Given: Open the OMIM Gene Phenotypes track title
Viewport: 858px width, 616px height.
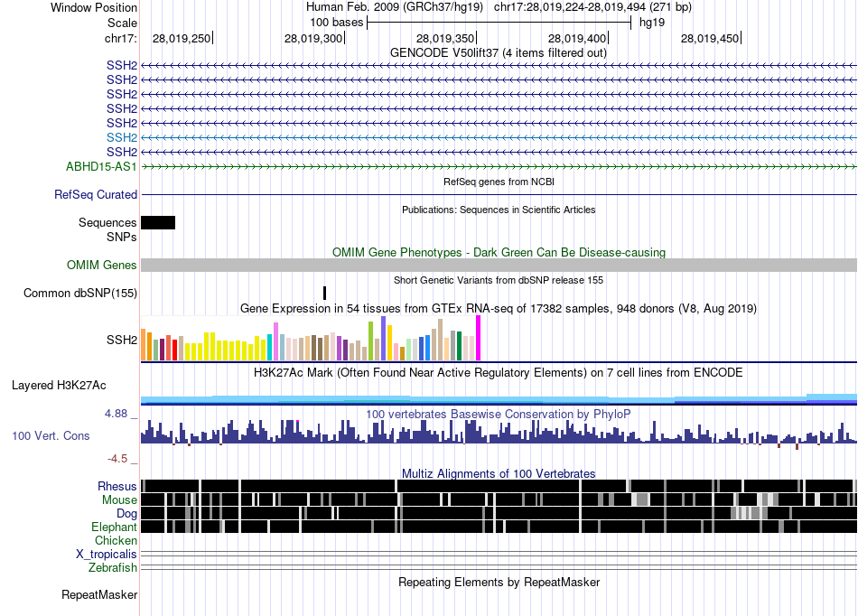Looking at the screenshot, I should (x=499, y=252).
